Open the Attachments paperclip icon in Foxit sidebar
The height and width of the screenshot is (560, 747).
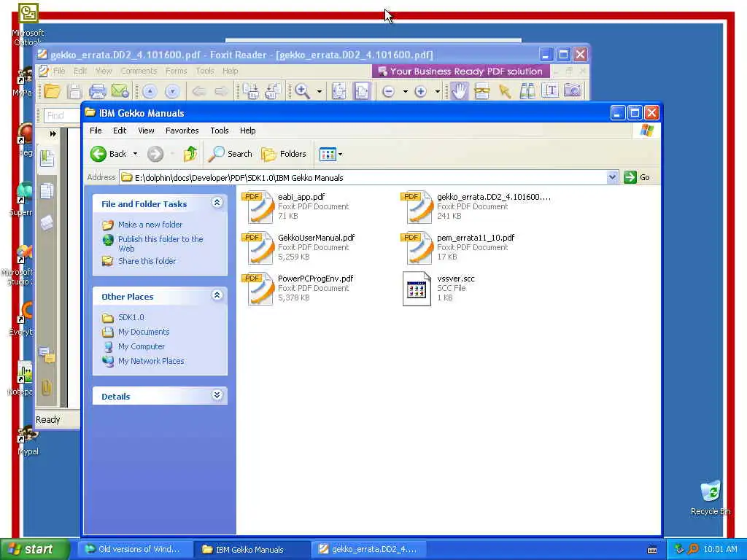click(46, 388)
